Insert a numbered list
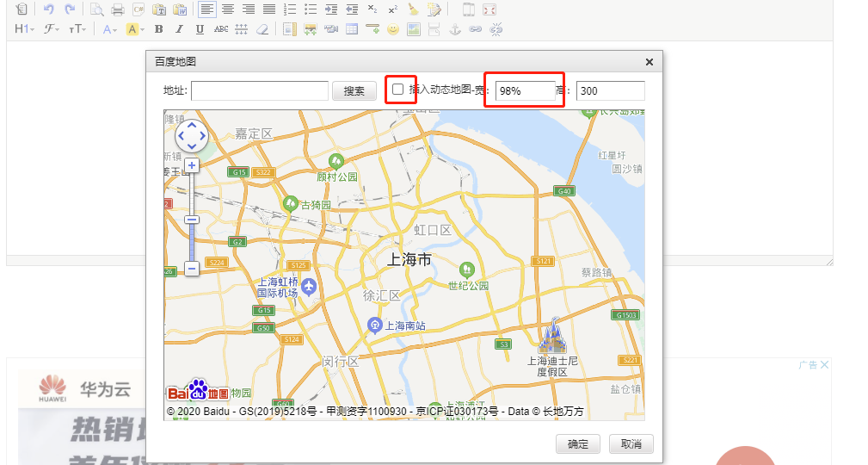The image size is (868, 465). tap(290, 9)
